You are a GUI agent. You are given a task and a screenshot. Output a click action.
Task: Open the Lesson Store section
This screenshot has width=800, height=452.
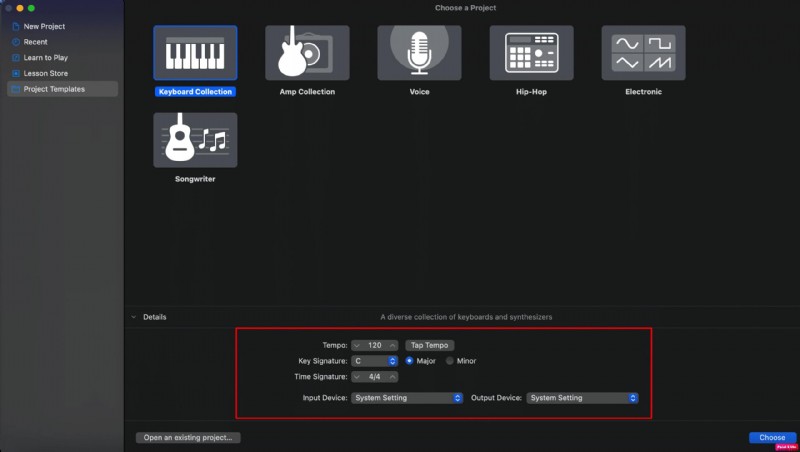pyautogui.click(x=45, y=73)
